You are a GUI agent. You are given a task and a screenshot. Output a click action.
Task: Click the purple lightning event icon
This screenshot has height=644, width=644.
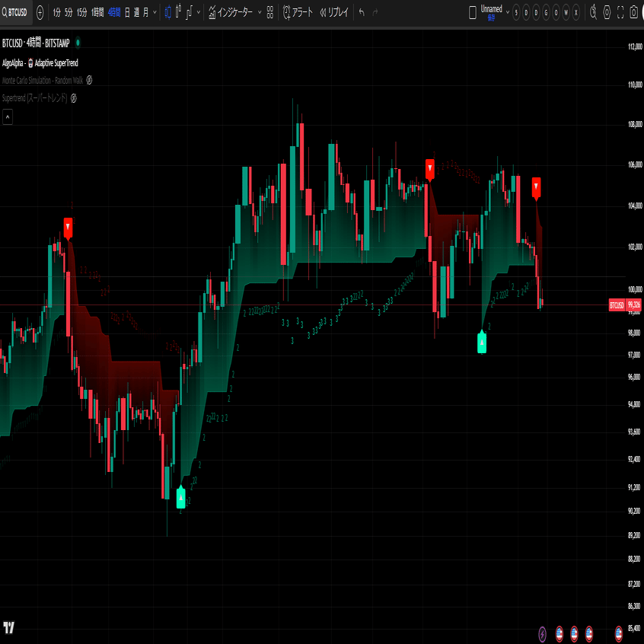(x=542, y=634)
